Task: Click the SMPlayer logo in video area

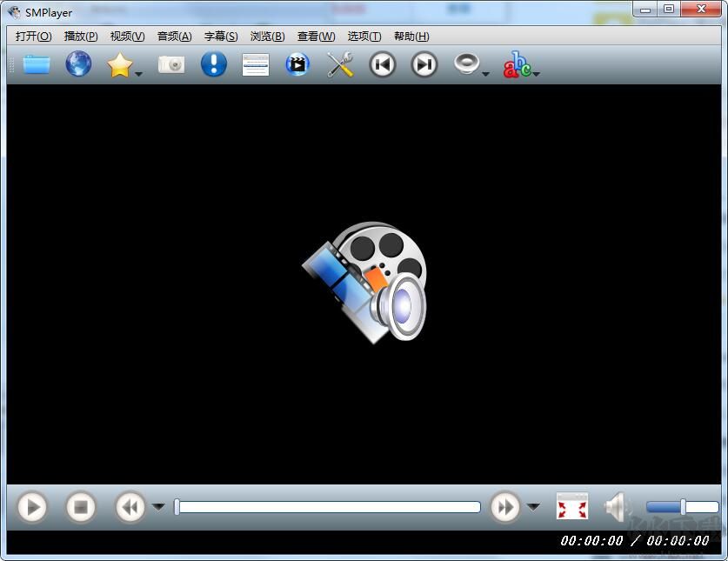Action: pos(364,282)
